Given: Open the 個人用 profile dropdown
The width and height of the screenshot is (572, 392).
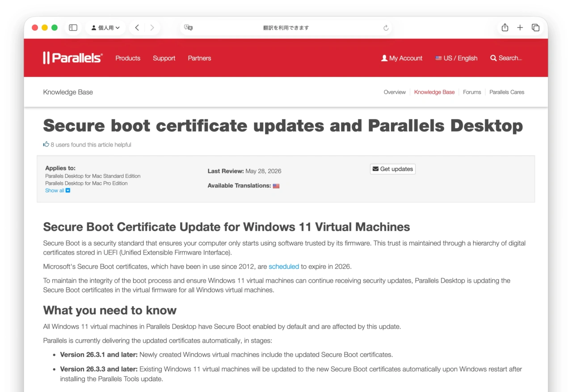Looking at the screenshot, I should pyautogui.click(x=105, y=28).
